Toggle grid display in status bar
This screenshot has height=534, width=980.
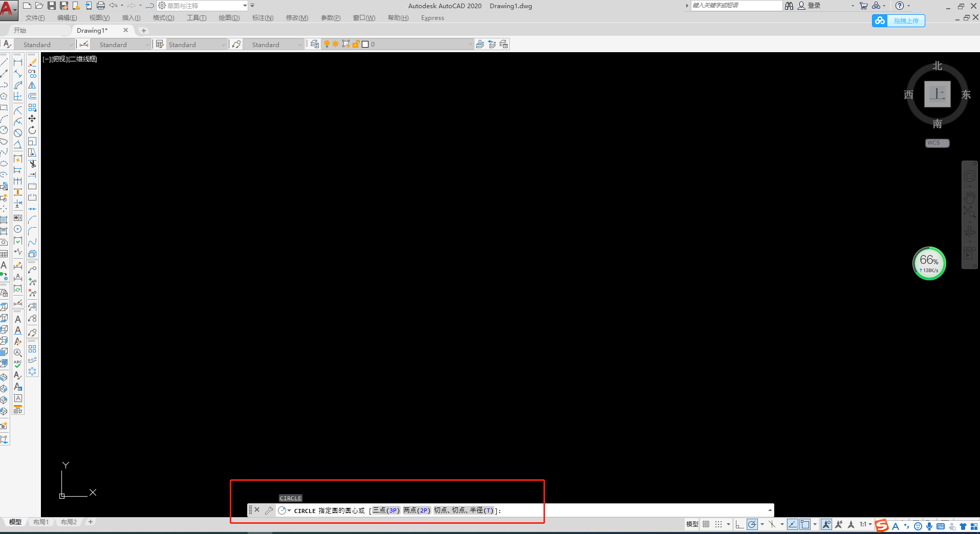click(x=706, y=524)
